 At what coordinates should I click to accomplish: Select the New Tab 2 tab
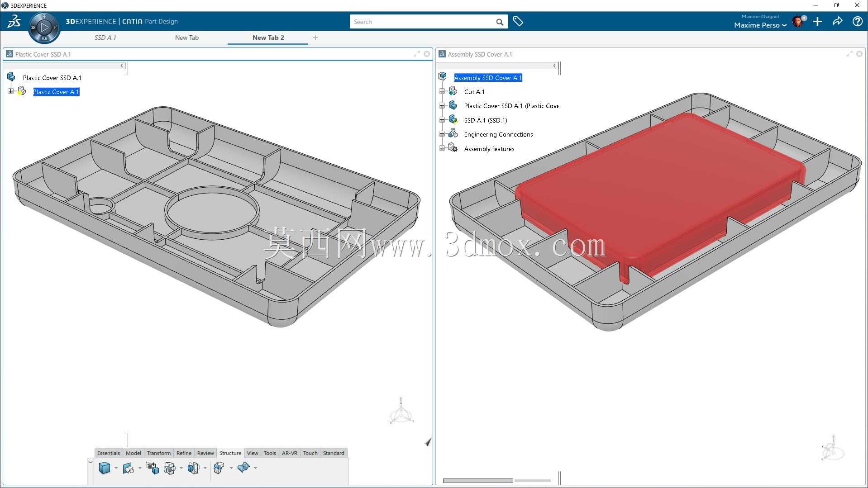click(268, 38)
